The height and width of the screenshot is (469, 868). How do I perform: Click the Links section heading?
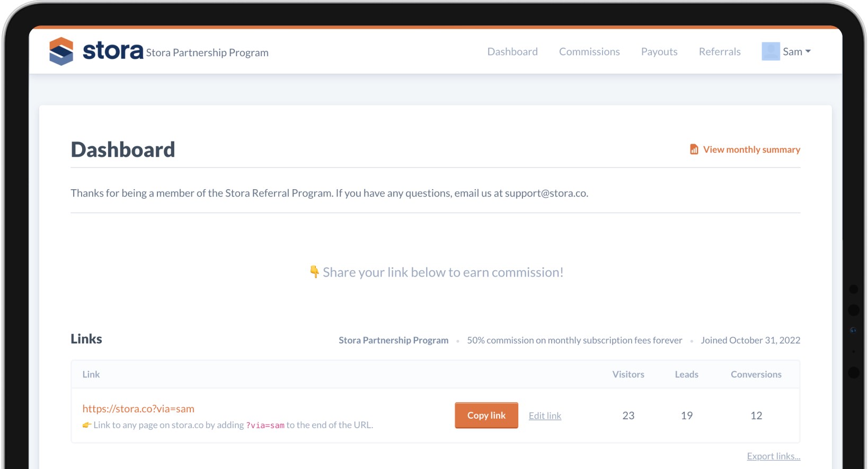[x=86, y=339]
